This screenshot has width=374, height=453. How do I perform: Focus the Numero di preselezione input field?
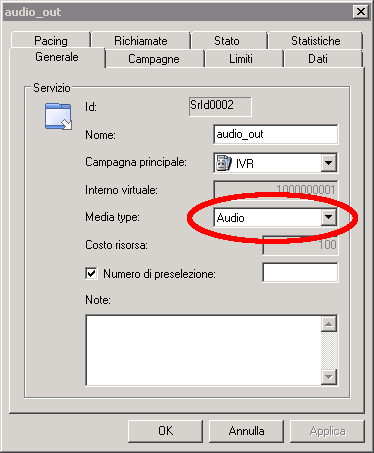[x=300, y=272]
